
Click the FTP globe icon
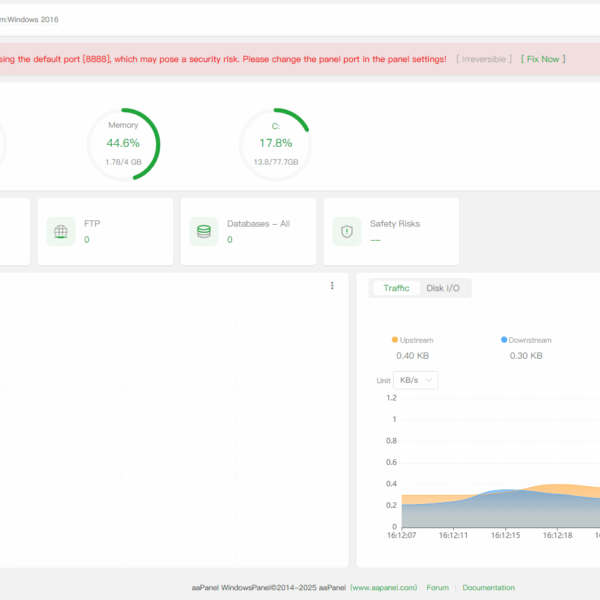point(61,231)
